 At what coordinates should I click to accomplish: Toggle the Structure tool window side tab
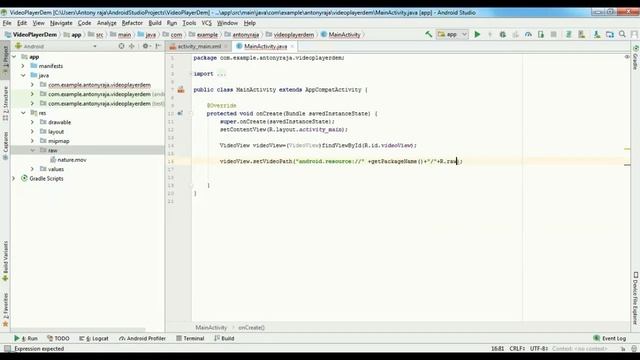tap(5, 104)
